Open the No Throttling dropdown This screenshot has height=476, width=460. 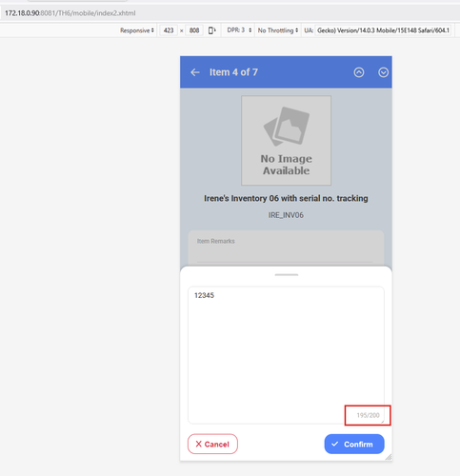coord(278,30)
